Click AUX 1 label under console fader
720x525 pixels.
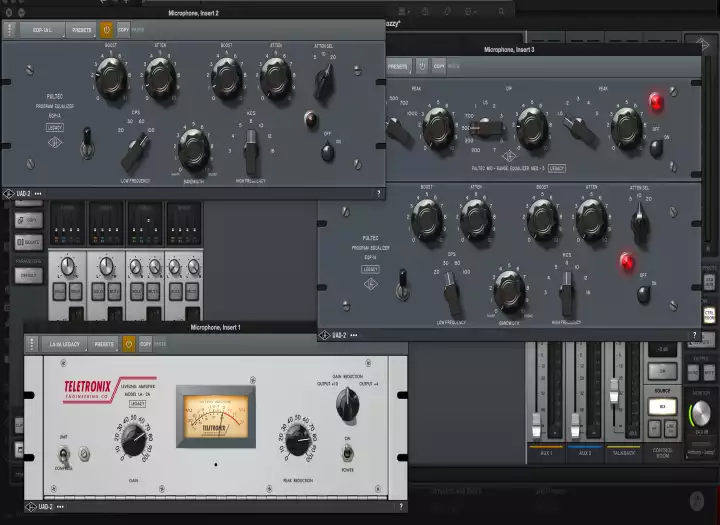click(546, 453)
